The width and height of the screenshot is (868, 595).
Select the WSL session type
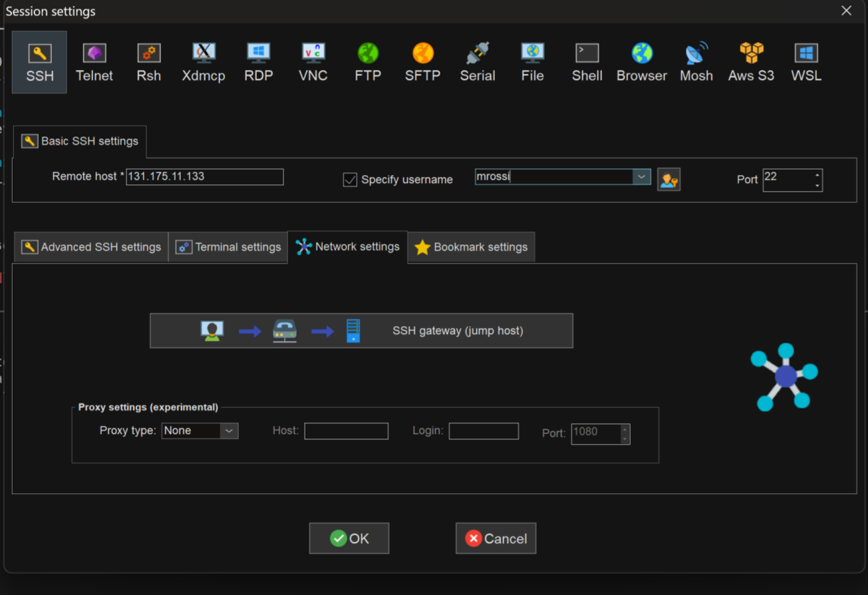806,62
